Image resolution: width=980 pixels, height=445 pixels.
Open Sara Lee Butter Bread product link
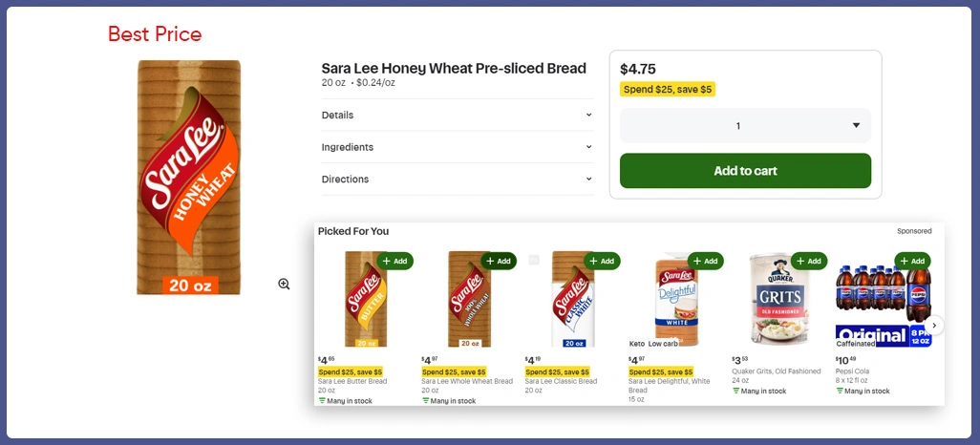pyautogui.click(x=352, y=381)
